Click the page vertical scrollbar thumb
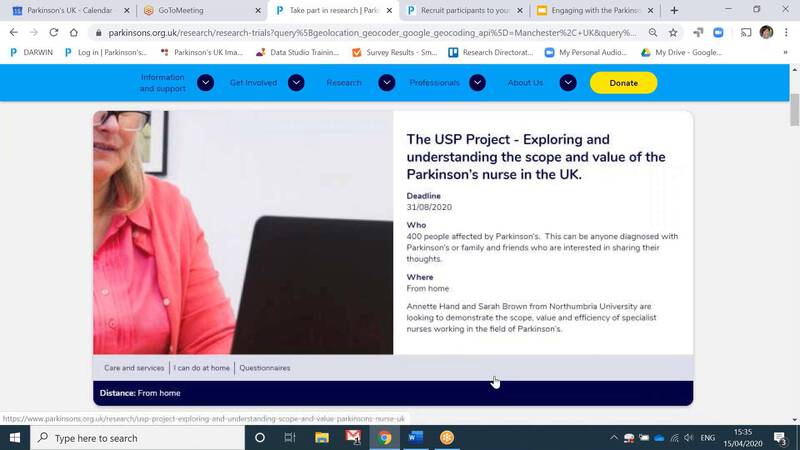The width and height of the screenshot is (800, 450). 794,110
